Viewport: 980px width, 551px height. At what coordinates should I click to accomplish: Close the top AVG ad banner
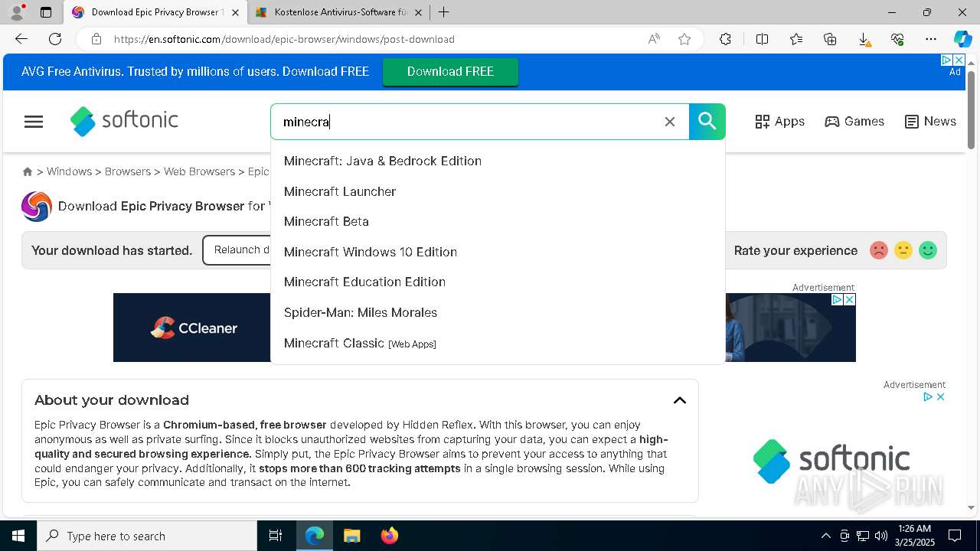pyautogui.click(x=959, y=60)
